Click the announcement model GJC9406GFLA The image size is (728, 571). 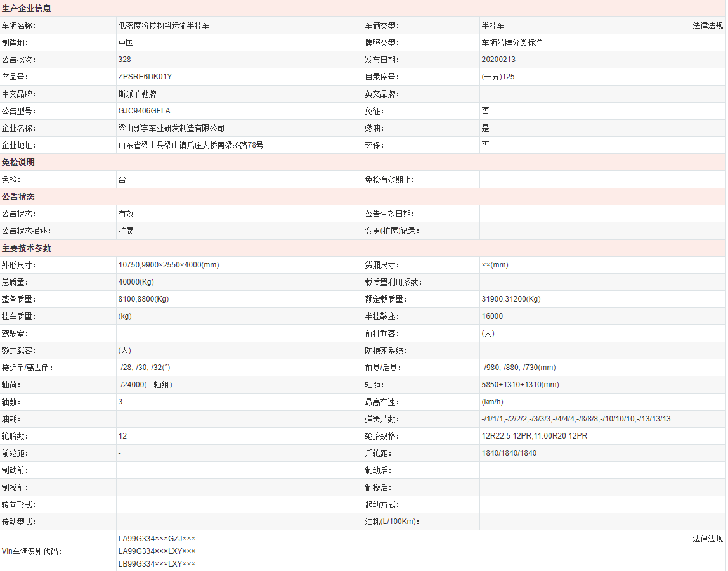click(144, 111)
